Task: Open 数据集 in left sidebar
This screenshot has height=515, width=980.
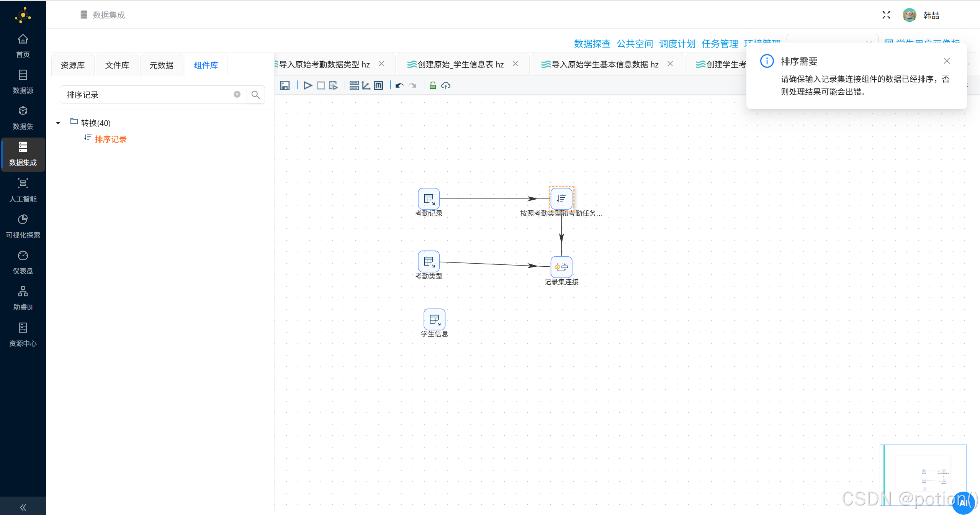Action: [23, 118]
